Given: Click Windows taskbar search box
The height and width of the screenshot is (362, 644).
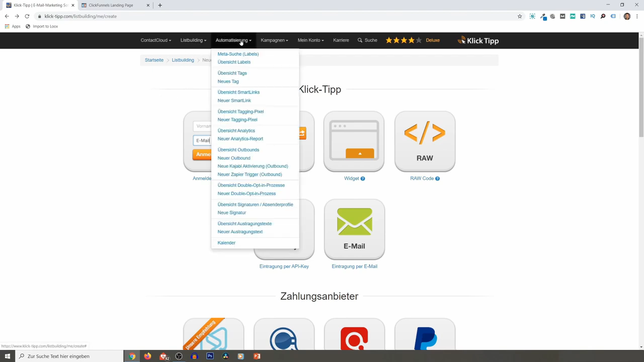Looking at the screenshot, I should click(69, 356).
